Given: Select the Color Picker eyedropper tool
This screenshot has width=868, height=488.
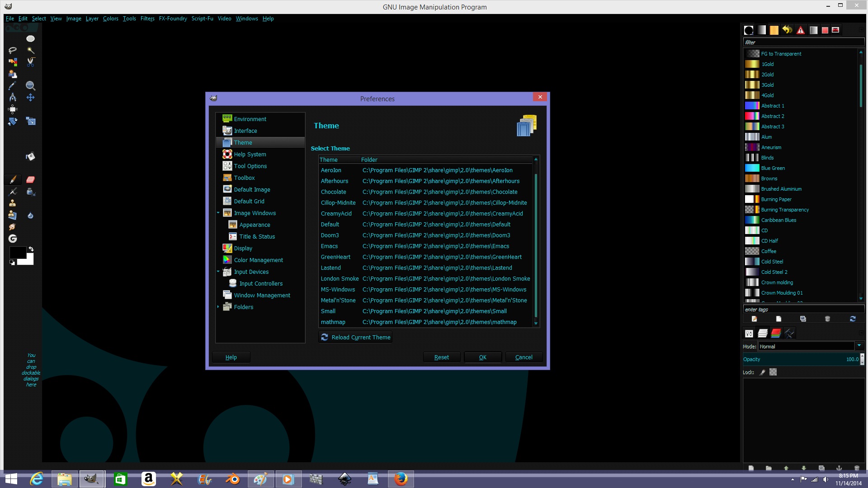Looking at the screenshot, I should (13, 86).
